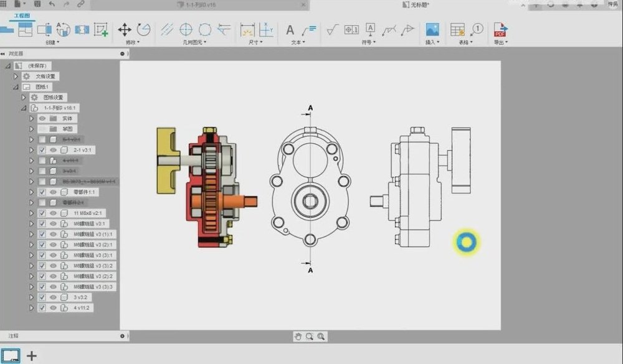Open the 创建 dropdown menu

click(x=52, y=42)
